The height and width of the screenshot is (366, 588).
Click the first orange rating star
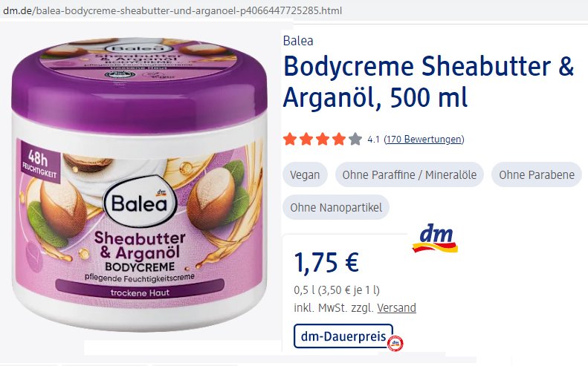(290, 140)
